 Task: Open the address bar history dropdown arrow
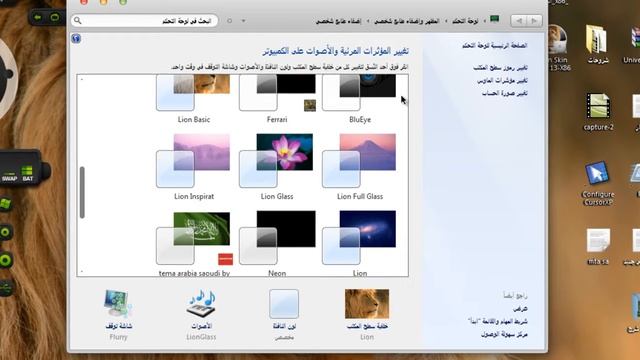243,20
